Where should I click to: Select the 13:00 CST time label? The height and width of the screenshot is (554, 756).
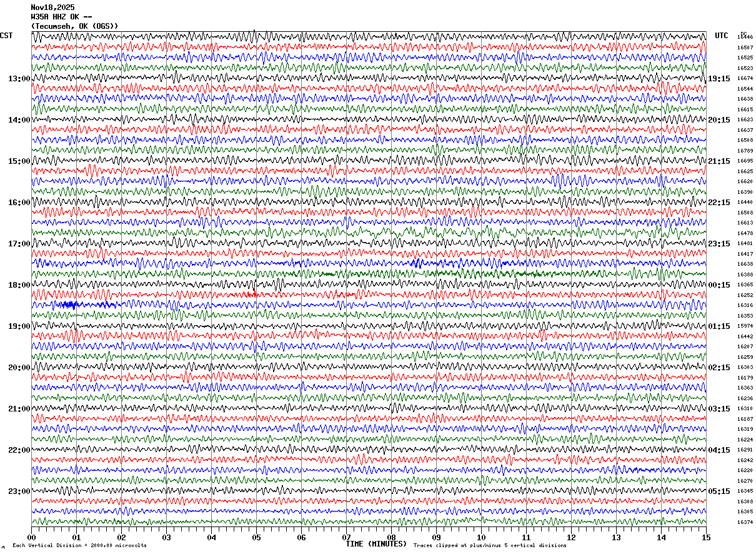coord(19,79)
